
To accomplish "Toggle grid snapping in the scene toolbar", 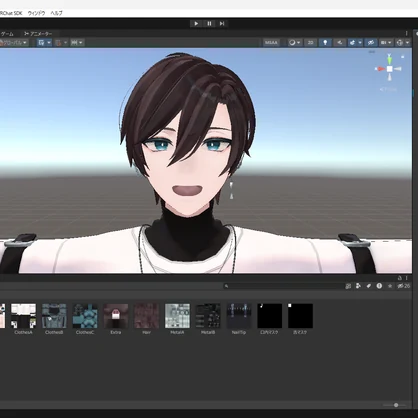I will [x=41, y=42].
